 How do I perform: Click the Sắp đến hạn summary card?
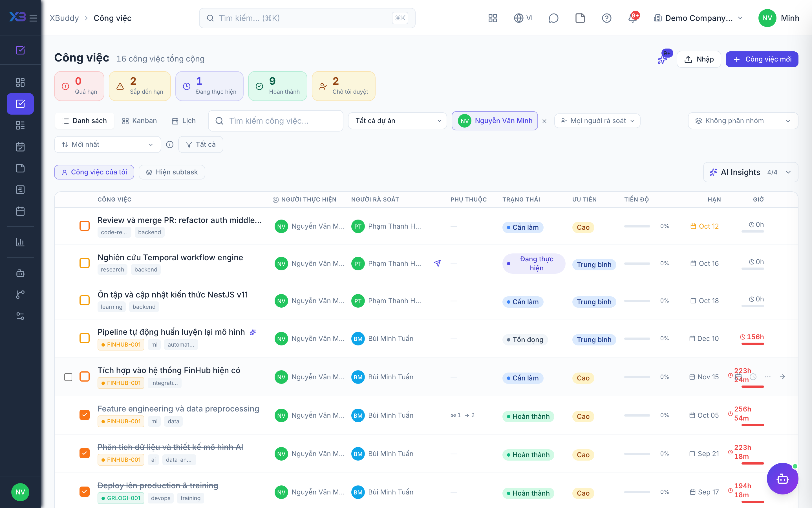pyautogui.click(x=140, y=86)
